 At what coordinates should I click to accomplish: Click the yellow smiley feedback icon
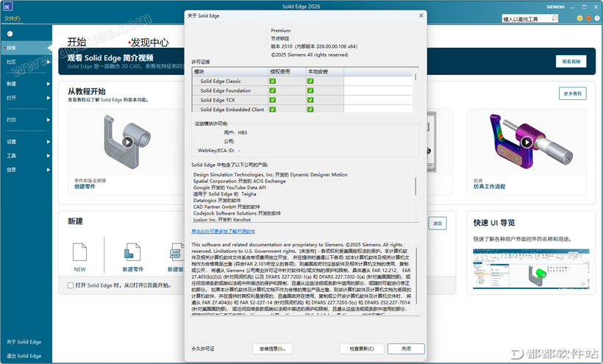pos(579,18)
